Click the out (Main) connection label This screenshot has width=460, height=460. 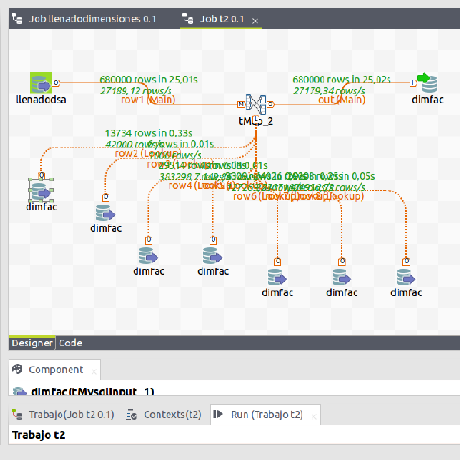(342, 99)
